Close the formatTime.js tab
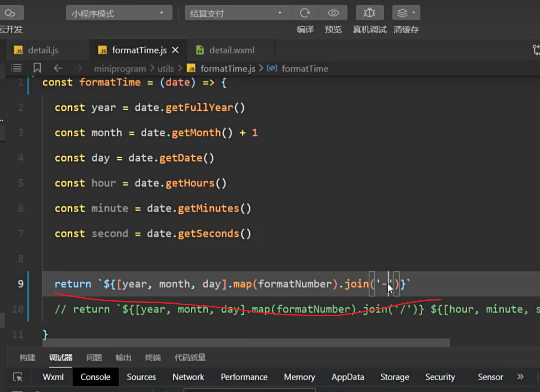This screenshot has width=540, height=392. click(x=176, y=50)
